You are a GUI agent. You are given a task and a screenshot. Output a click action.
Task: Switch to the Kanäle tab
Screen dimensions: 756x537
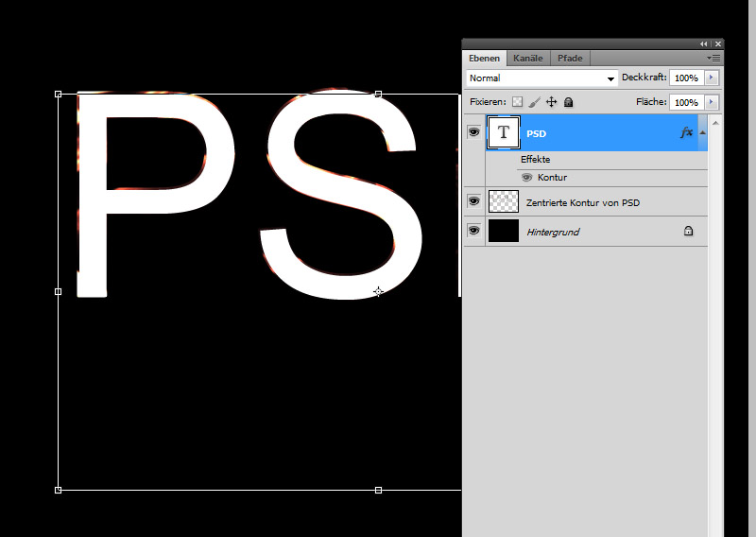528,59
